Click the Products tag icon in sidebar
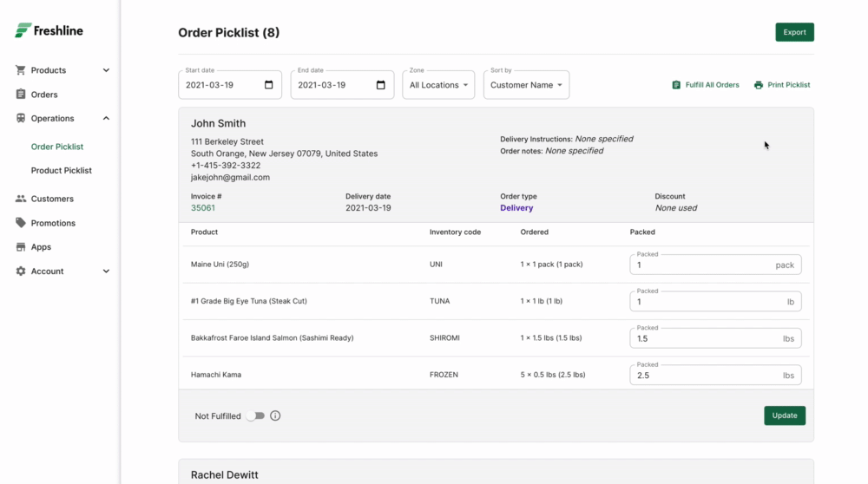This screenshot has width=868, height=484. 21,70
